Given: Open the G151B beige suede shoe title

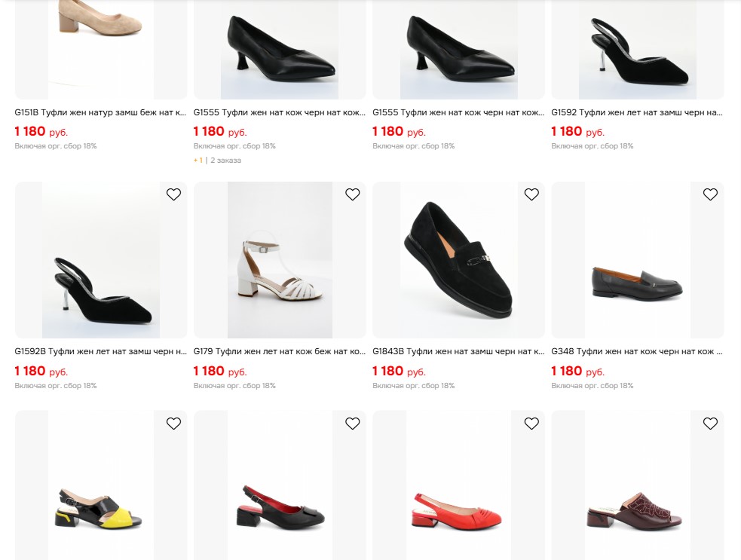Looking at the screenshot, I should pos(100,113).
